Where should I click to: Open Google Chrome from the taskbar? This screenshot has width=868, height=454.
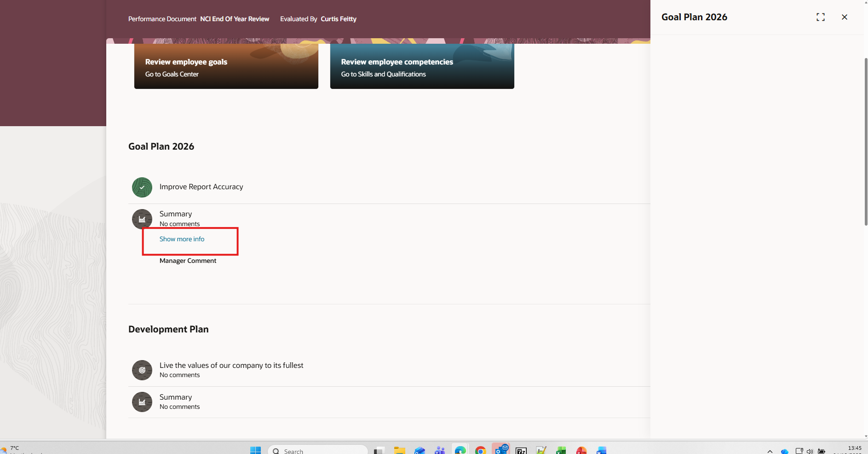coord(481,450)
